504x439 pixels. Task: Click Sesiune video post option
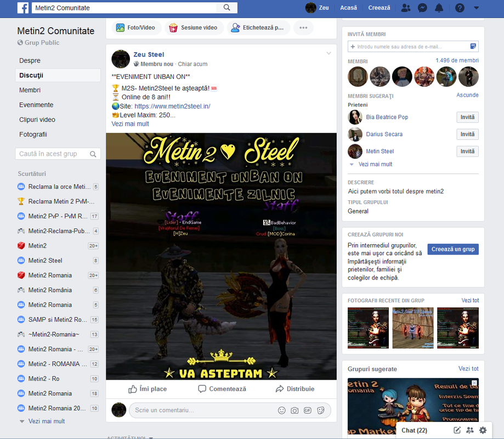click(194, 27)
